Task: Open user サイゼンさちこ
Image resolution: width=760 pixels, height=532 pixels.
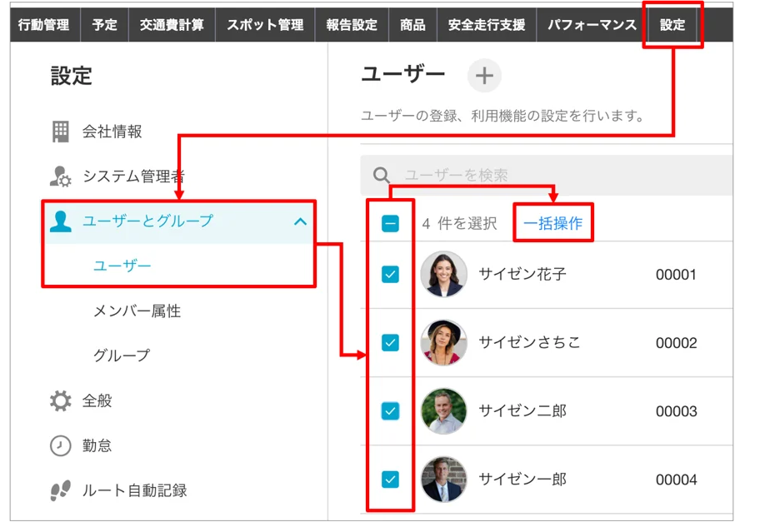Action: point(529,343)
